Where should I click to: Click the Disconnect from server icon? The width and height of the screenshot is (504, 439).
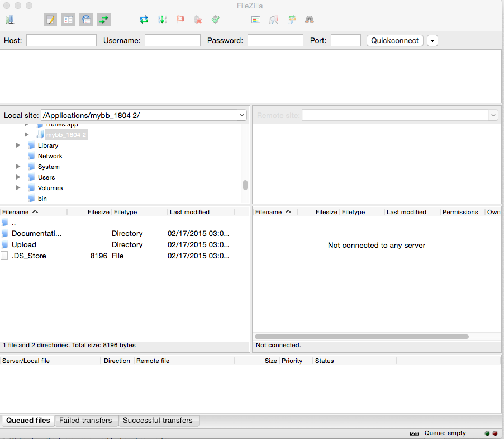198,20
